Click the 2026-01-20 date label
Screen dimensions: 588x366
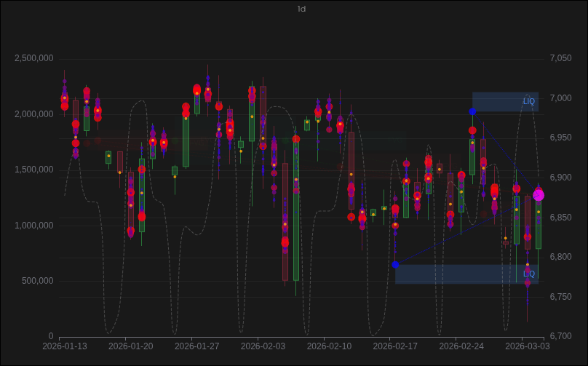point(130,346)
